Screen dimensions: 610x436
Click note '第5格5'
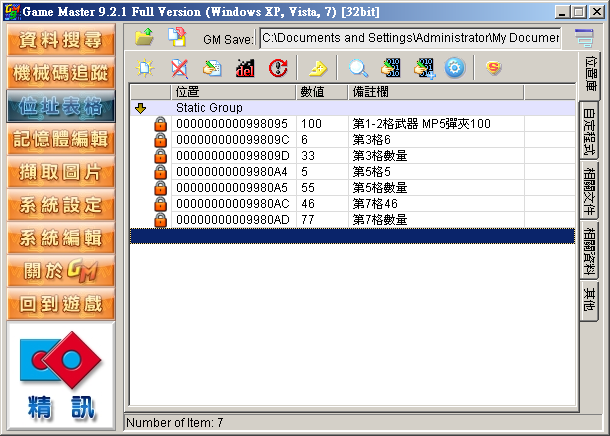click(372, 172)
